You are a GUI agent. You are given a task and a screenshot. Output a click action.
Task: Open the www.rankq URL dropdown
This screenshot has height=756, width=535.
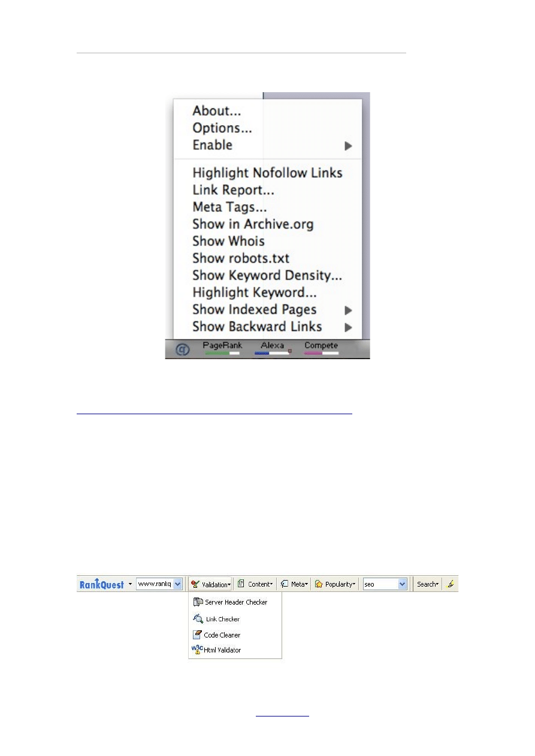[177, 584]
